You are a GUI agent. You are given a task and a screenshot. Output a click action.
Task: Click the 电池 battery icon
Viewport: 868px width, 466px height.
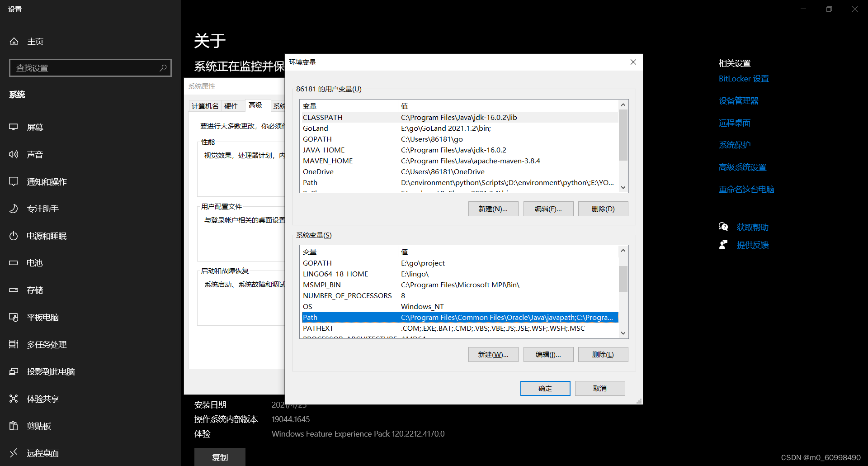(14, 263)
